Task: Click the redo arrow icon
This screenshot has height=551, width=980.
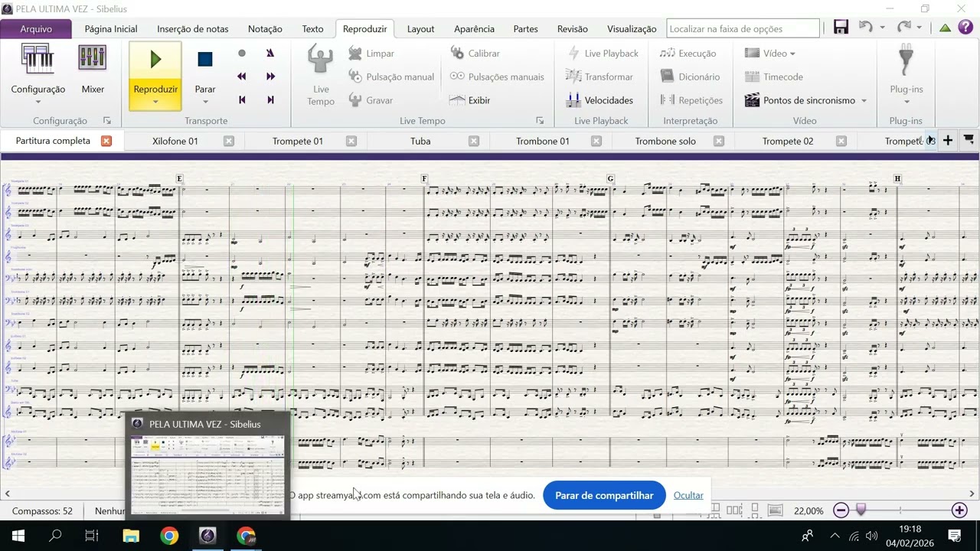Action: tap(904, 28)
